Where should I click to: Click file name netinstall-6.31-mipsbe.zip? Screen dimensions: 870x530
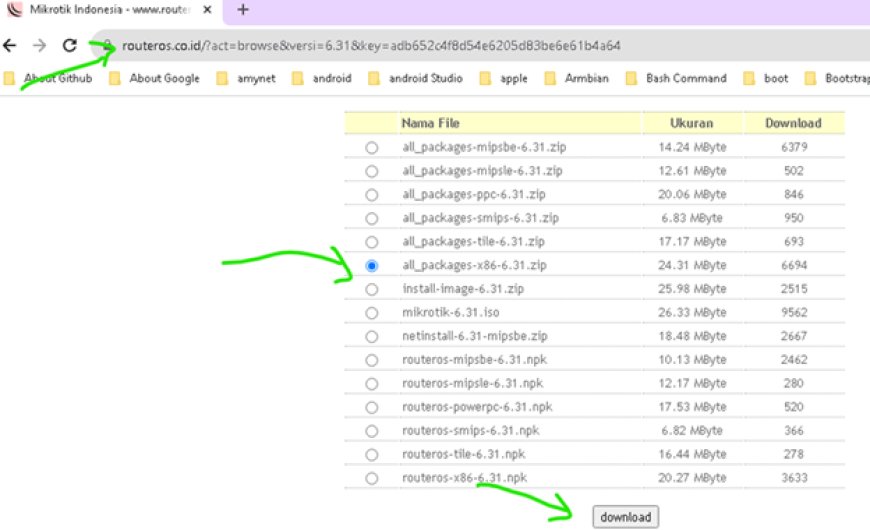[474, 336]
